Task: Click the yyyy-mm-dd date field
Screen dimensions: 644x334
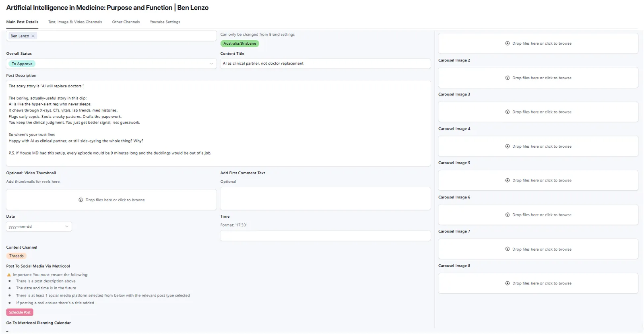Action: [x=39, y=227]
